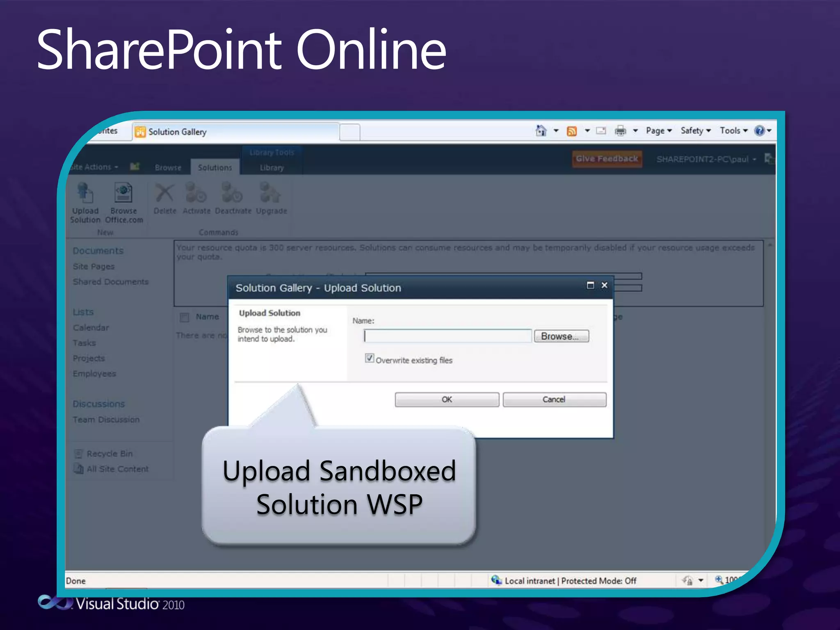The width and height of the screenshot is (840, 630).
Task: Click the Read Mail envelope icon
Action: [601, 131]
